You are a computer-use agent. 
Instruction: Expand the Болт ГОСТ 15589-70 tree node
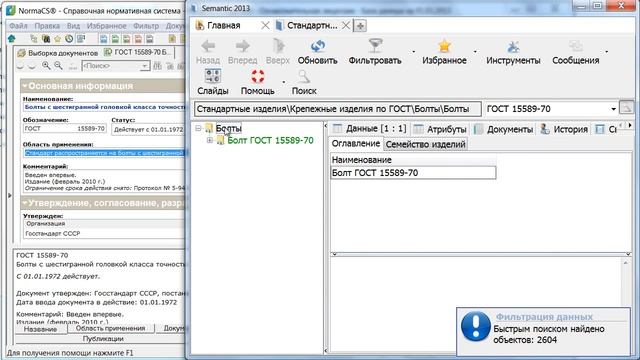point(210,140)
